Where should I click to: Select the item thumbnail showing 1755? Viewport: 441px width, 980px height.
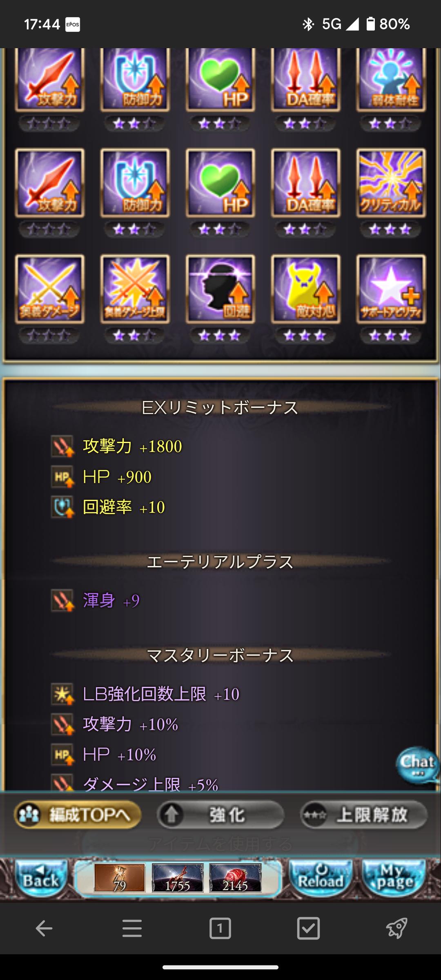tap(178, 878)
